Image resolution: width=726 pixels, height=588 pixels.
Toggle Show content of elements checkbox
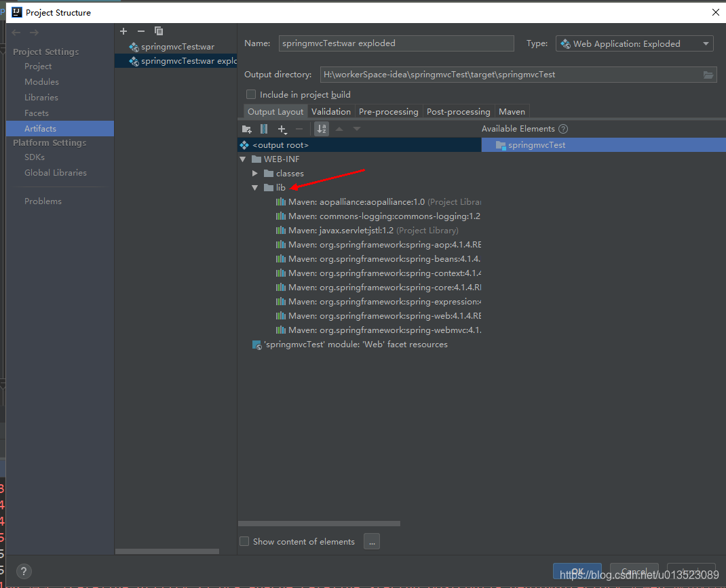click(x=244, y=541)
